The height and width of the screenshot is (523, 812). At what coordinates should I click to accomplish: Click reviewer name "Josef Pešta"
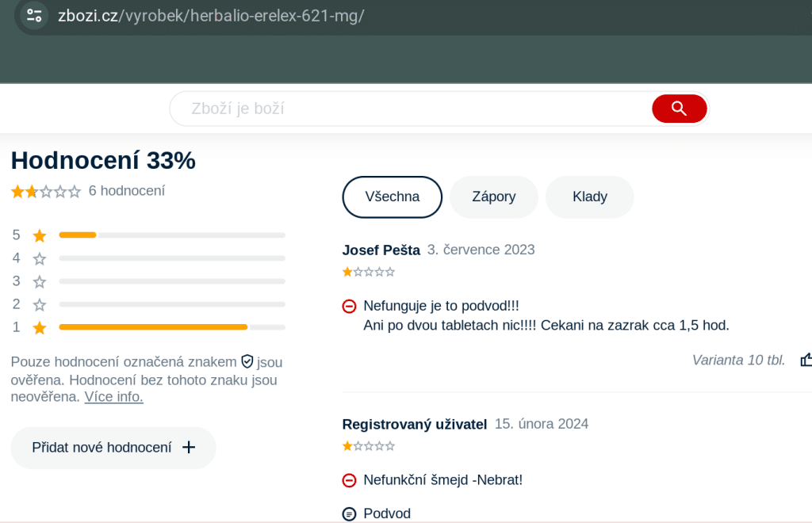coord(381,250)
